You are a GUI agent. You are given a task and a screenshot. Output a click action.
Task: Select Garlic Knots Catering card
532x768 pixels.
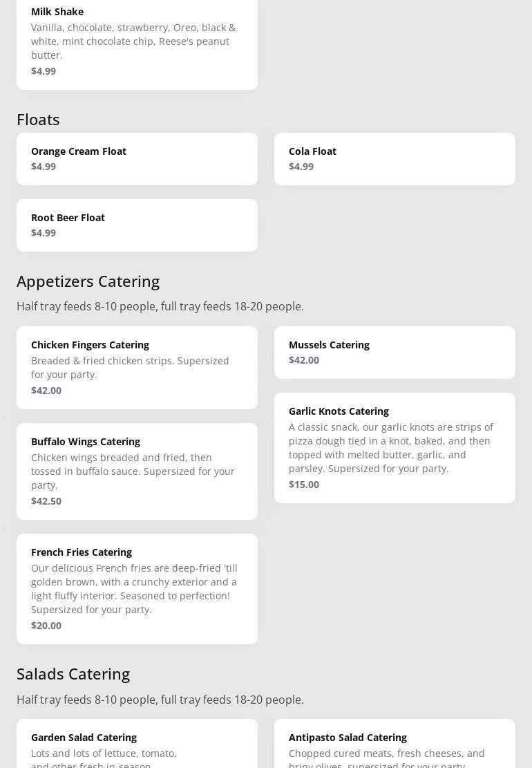[x=395, y=448]
